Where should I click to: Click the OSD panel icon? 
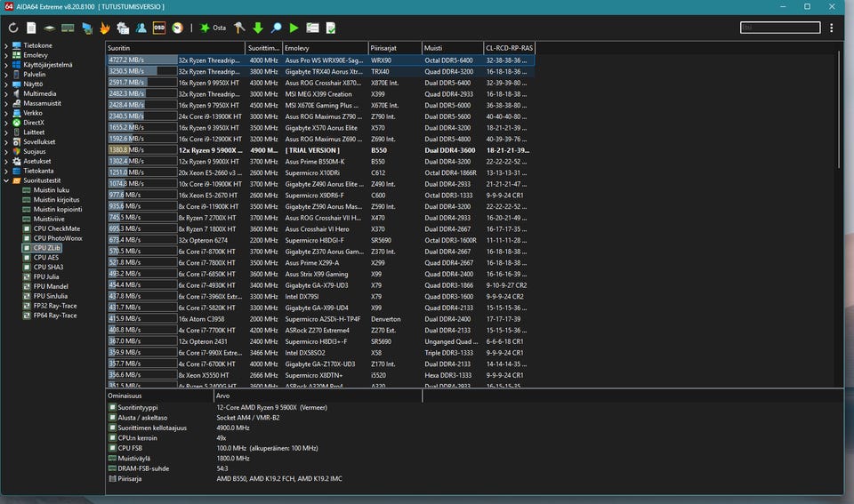[x=159, y=28]
